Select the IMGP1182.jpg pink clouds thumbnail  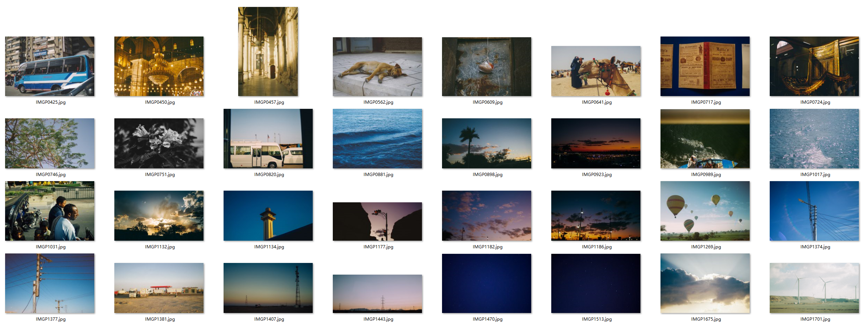(487, 215)
